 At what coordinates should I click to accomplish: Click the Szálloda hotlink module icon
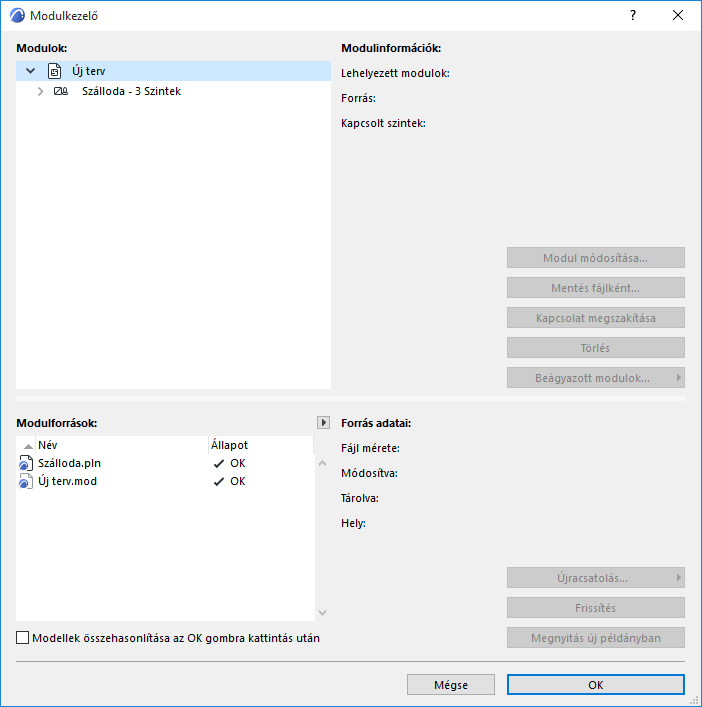pyautogui.click(x=61, y=92)
